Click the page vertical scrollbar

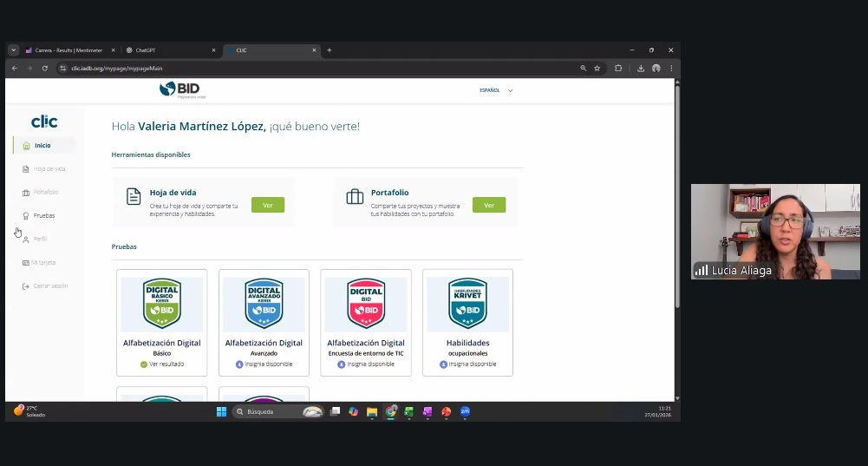coord(677,195)
